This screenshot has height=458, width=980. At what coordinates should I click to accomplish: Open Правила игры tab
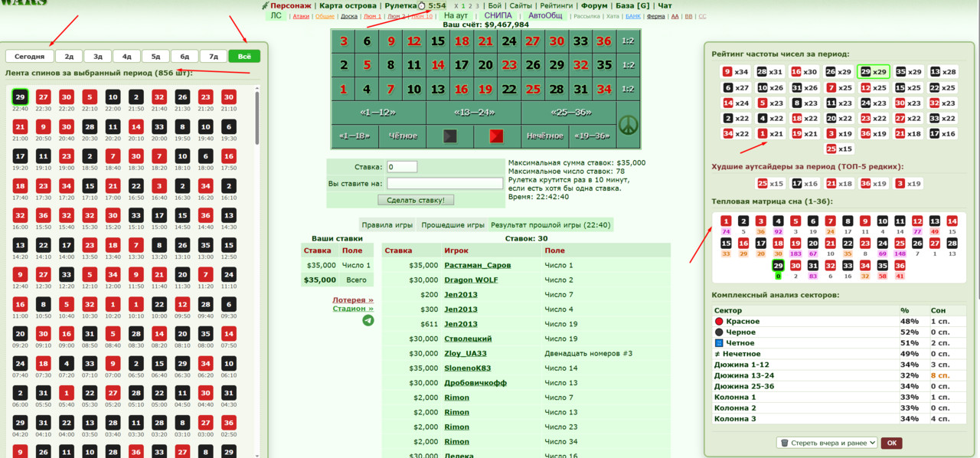(387, 225)
